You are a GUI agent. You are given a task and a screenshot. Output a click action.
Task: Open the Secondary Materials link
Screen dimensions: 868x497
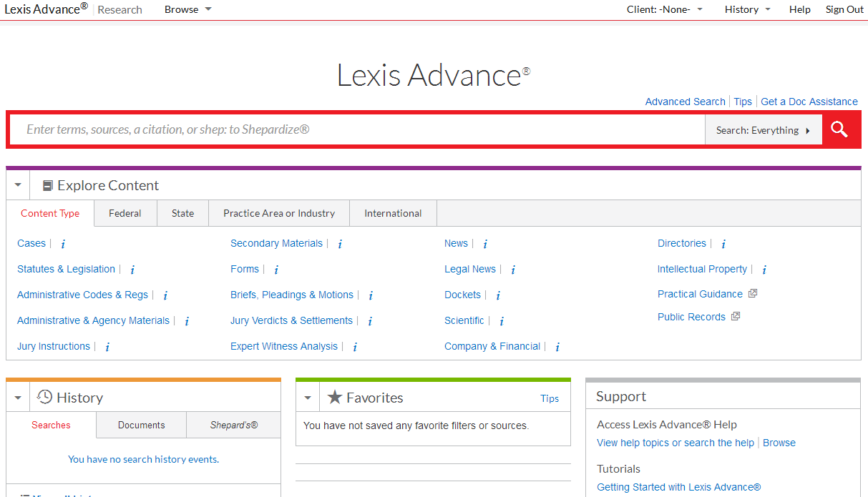click(276, 243)
